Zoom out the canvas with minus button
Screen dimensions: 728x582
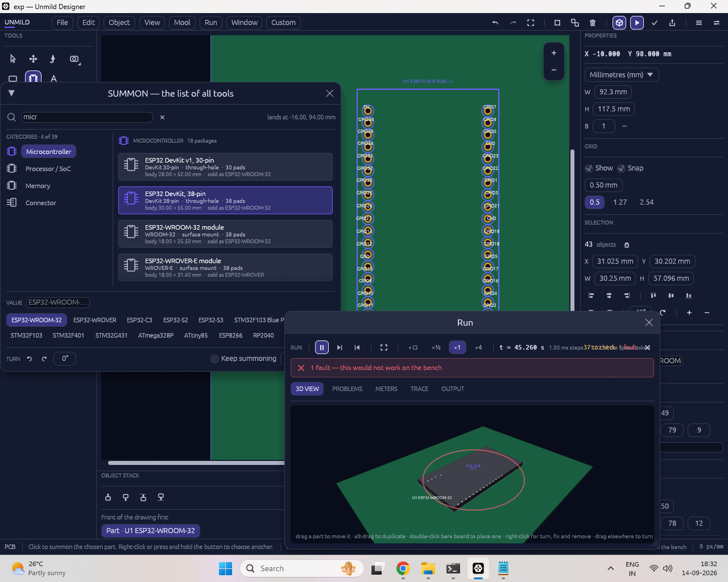[554, 70]
